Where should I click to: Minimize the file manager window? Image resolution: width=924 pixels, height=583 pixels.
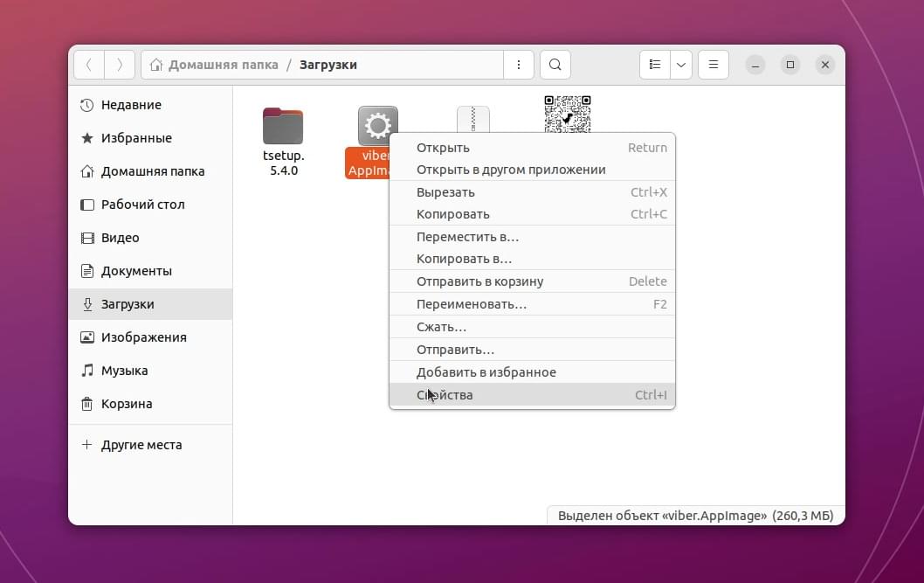point(755,65)
